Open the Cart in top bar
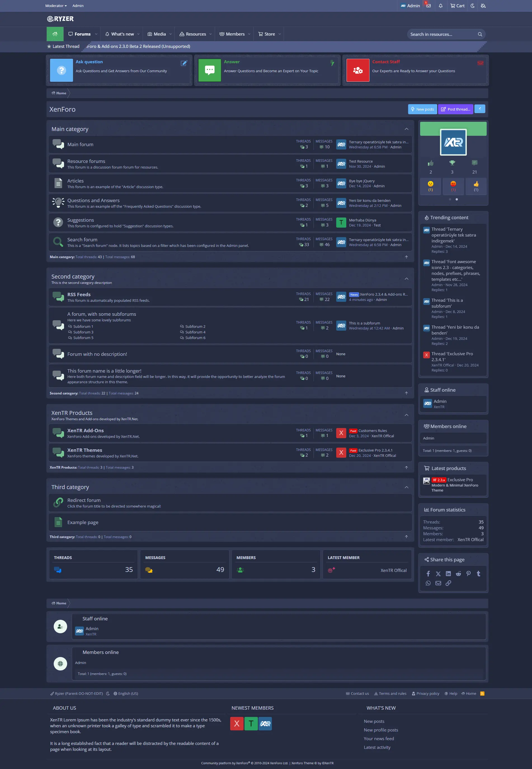The image size is (532, 769). click(457, 6)
